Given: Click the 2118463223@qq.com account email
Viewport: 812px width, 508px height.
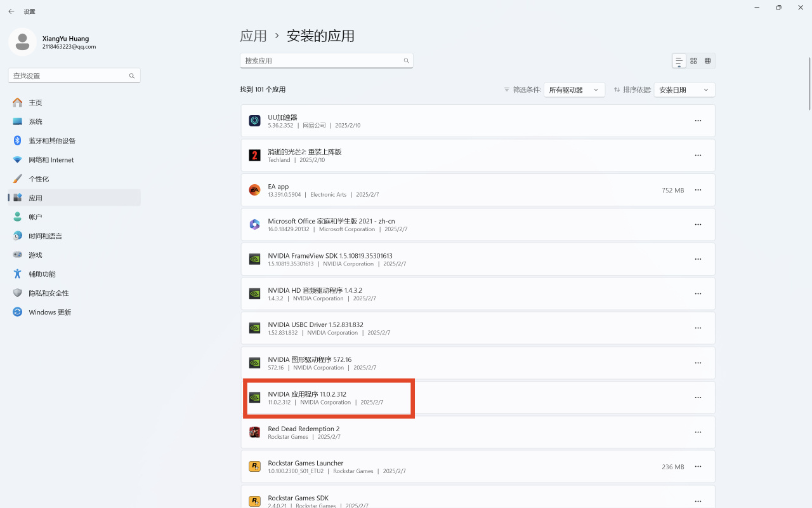Looking at the screenshot, I should (69, 47).
